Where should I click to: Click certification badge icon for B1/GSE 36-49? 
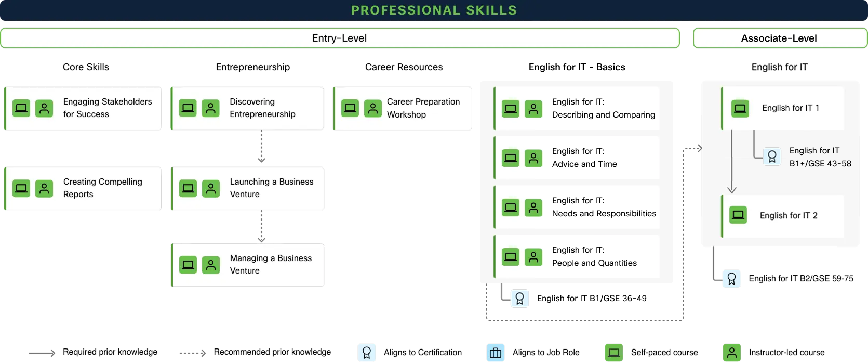(x=519, y=299)
